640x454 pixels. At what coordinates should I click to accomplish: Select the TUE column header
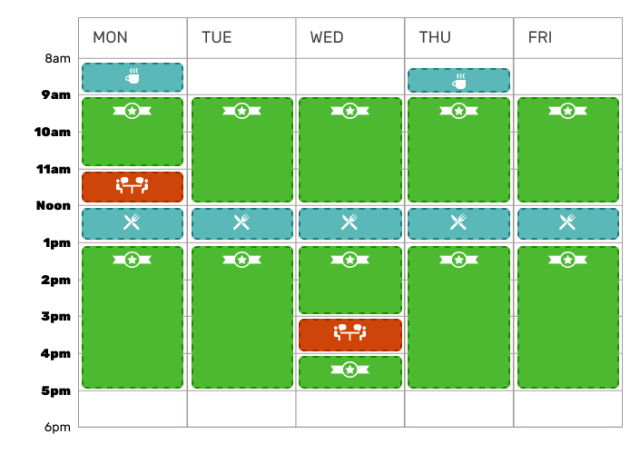click(217, 37)
